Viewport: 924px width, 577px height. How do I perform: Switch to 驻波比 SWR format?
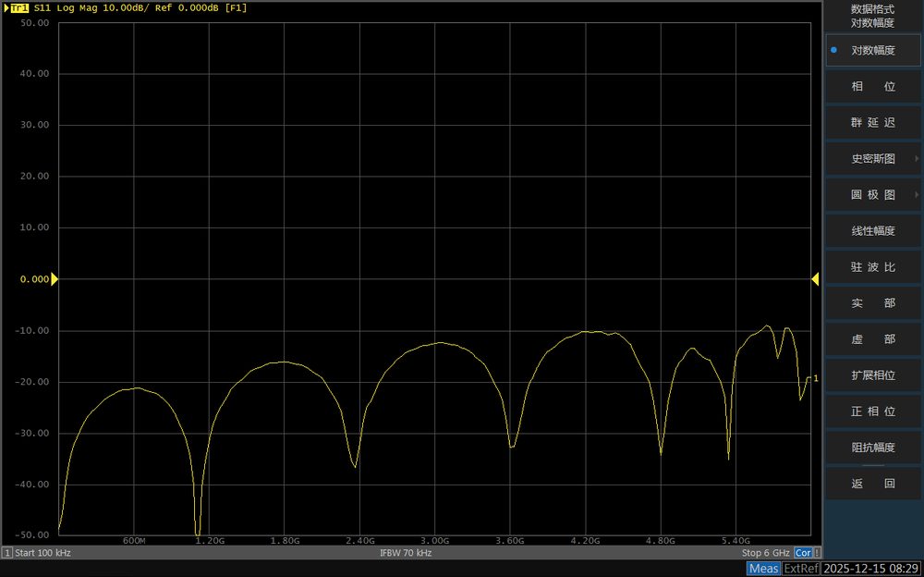pyautogui.click(x=873, y=266)
